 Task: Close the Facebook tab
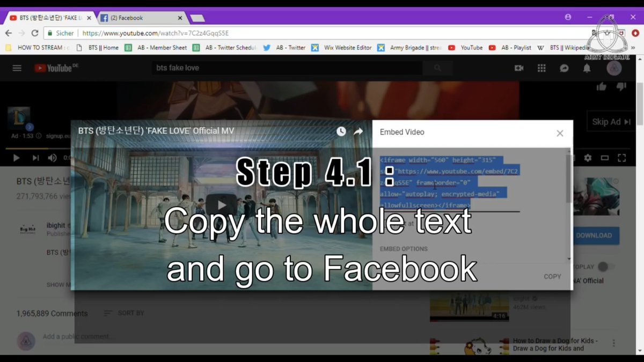(180, 18)
